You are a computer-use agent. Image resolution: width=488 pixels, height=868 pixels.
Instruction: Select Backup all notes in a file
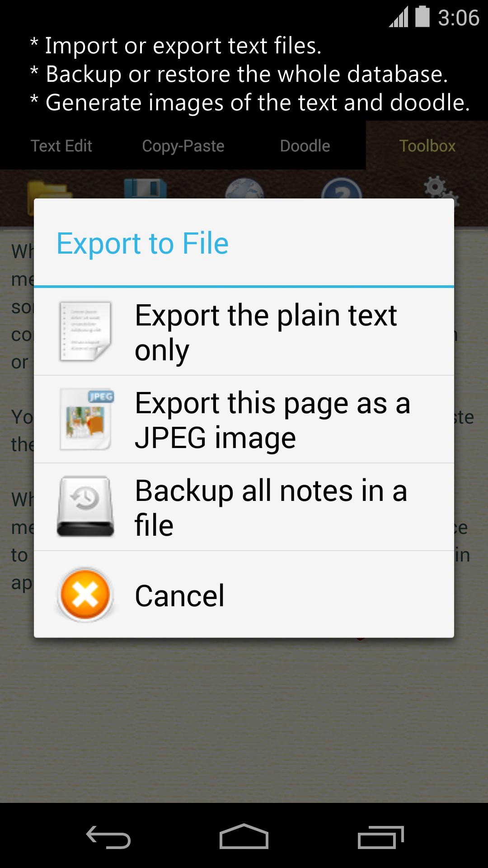(x=244, y=507)
